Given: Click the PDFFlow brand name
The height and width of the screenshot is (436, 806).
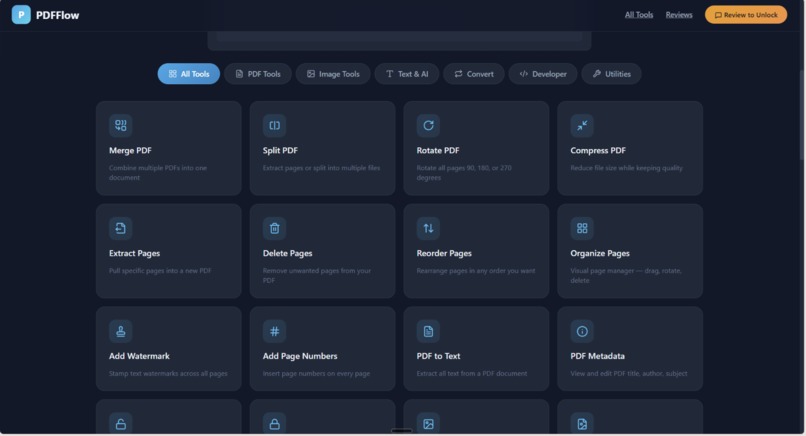Looking at the screenshot, I should pyautogui.click(x=58, y=15).
